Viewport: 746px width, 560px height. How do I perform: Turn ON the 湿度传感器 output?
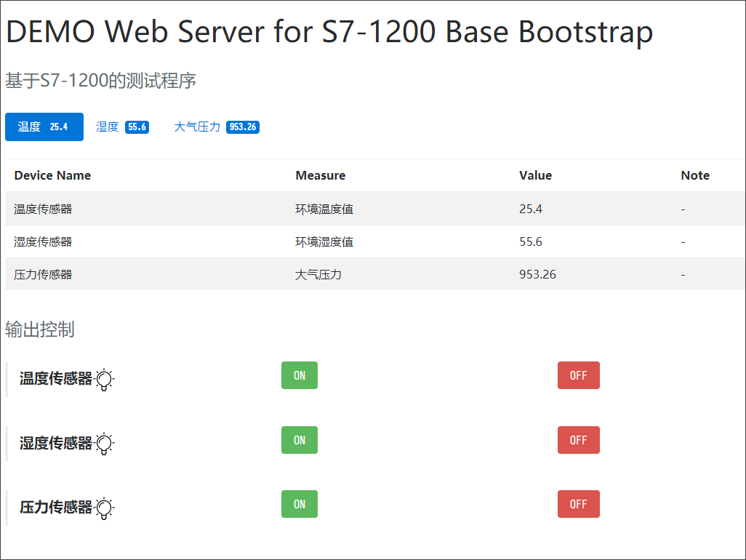(x=300, y=440)
